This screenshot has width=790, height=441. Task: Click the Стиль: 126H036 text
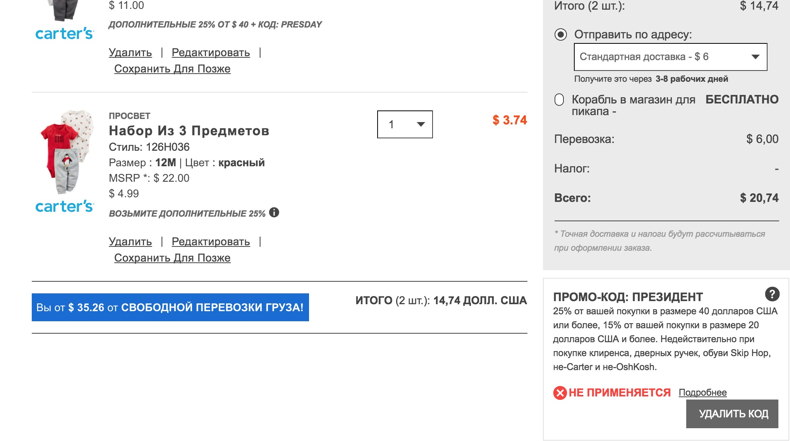click(149, 147)
